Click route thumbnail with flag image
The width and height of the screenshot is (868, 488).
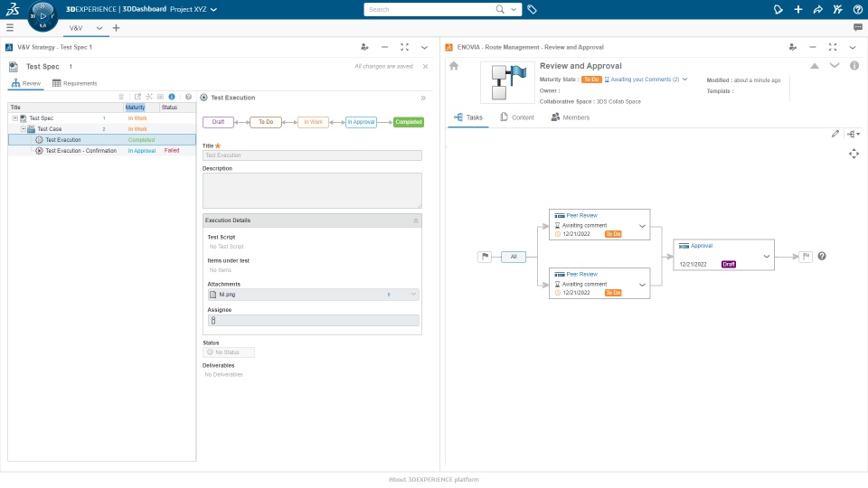(507, 82)
